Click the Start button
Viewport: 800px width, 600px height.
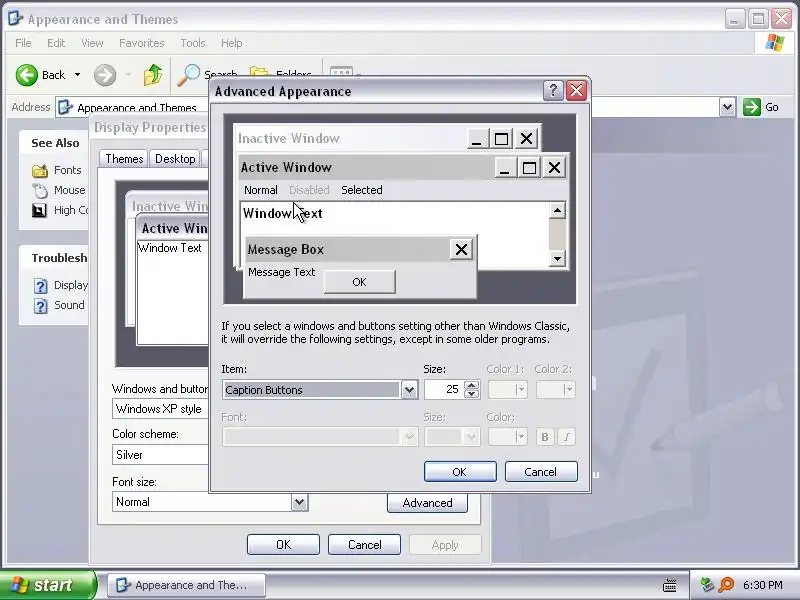(x=47, y=585)
